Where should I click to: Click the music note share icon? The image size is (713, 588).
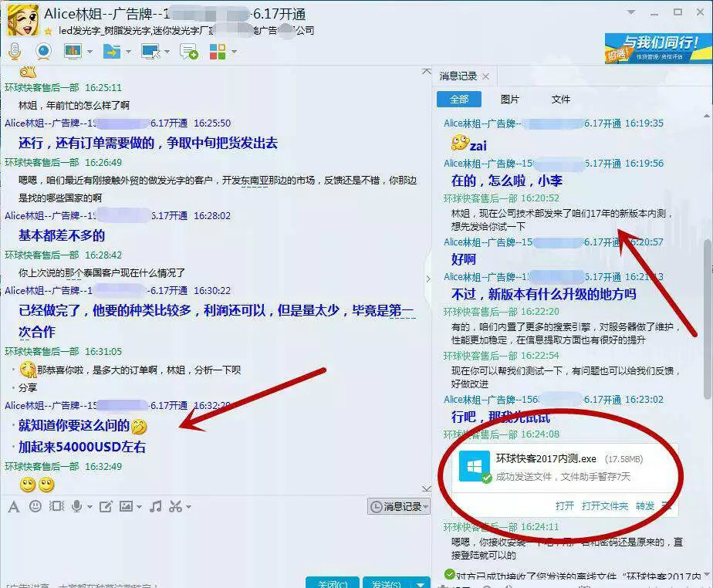[x=155, y=506]
